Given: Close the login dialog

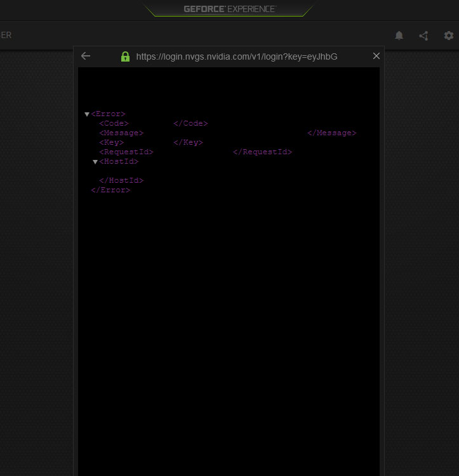Looking at the screenshot, I should tap(376, 56).
